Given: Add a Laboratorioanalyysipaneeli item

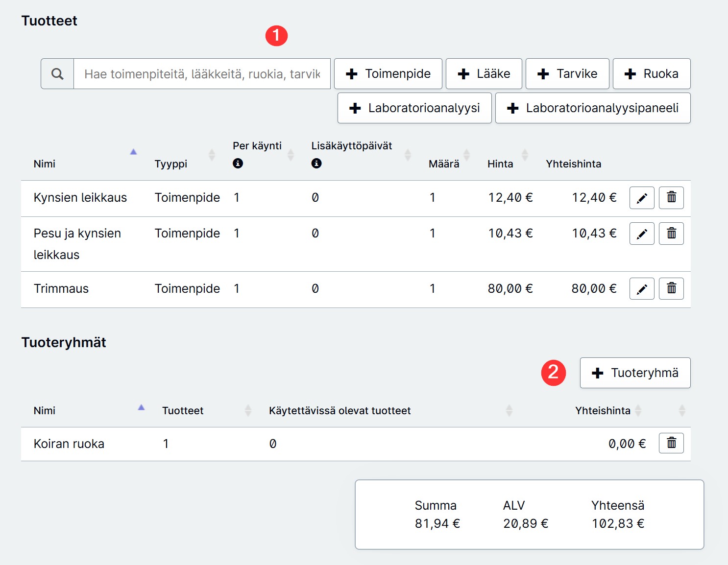Looking at the screenshot, I should [593, 108].
